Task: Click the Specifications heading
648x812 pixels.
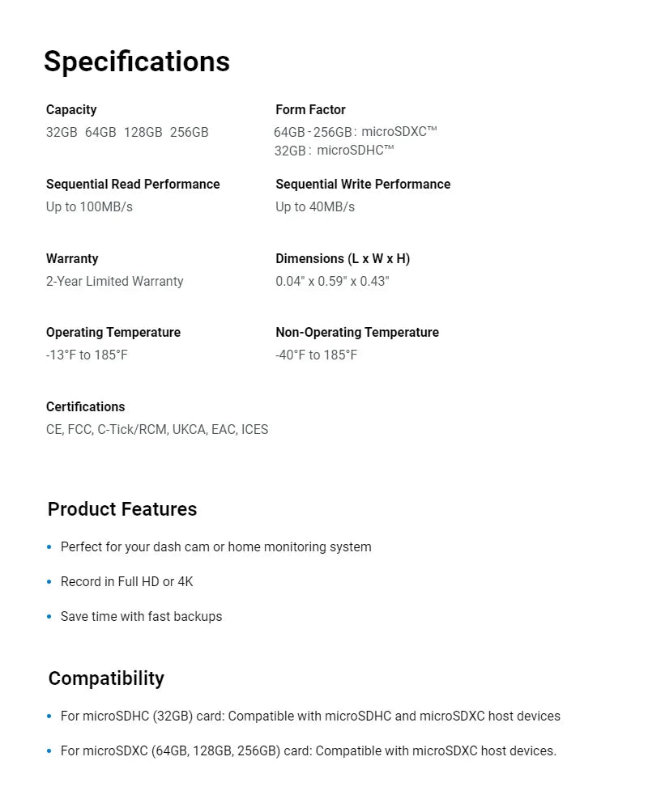Action: [x=136, y=62]
